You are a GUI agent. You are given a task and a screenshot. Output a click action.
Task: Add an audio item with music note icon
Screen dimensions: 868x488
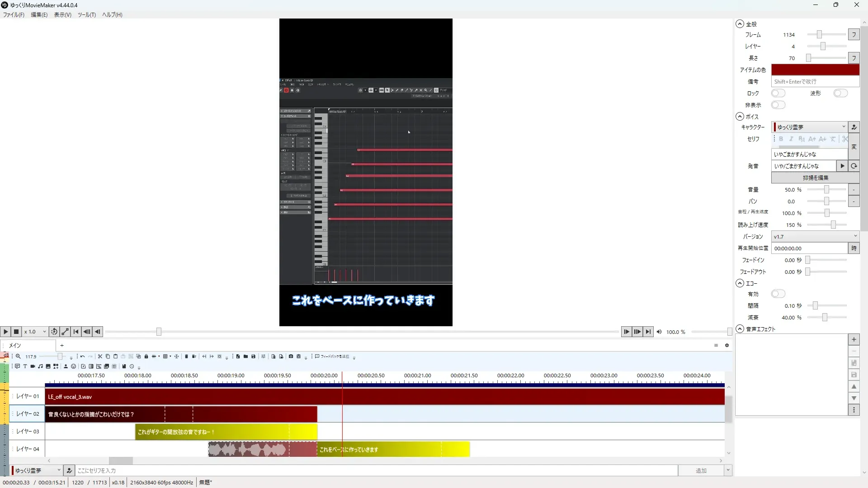click(40, 366)
